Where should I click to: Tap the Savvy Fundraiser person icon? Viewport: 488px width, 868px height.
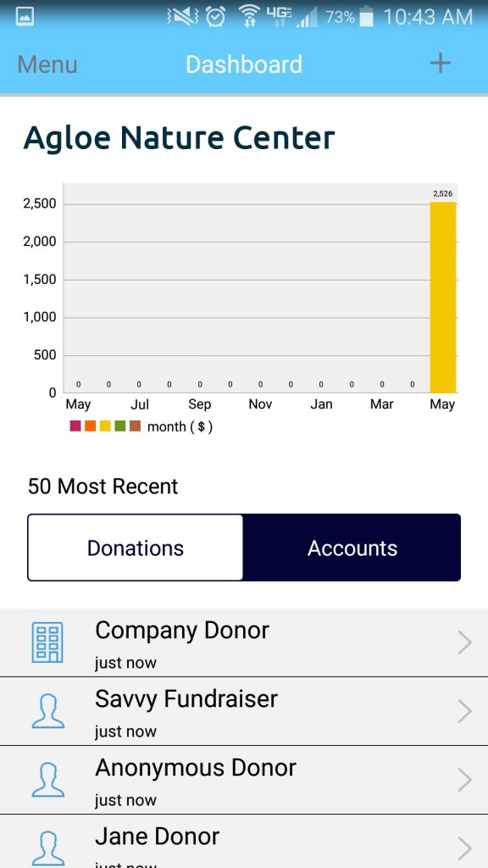48,711
